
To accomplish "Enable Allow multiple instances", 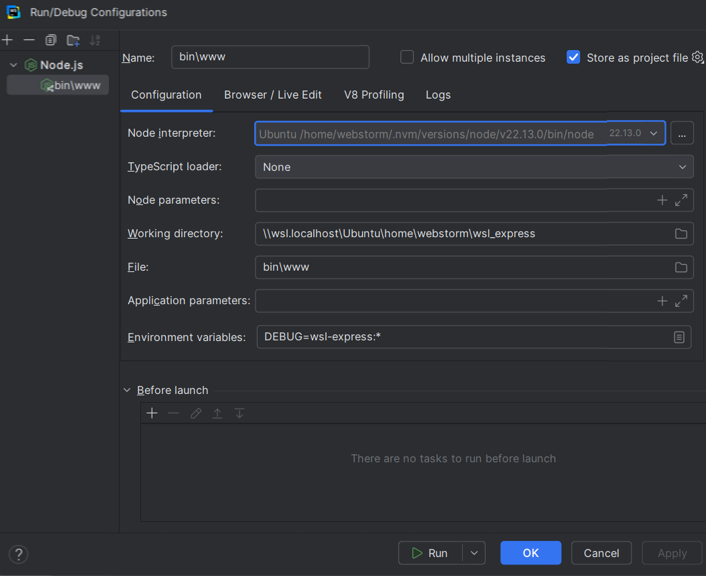I will 407,57.
